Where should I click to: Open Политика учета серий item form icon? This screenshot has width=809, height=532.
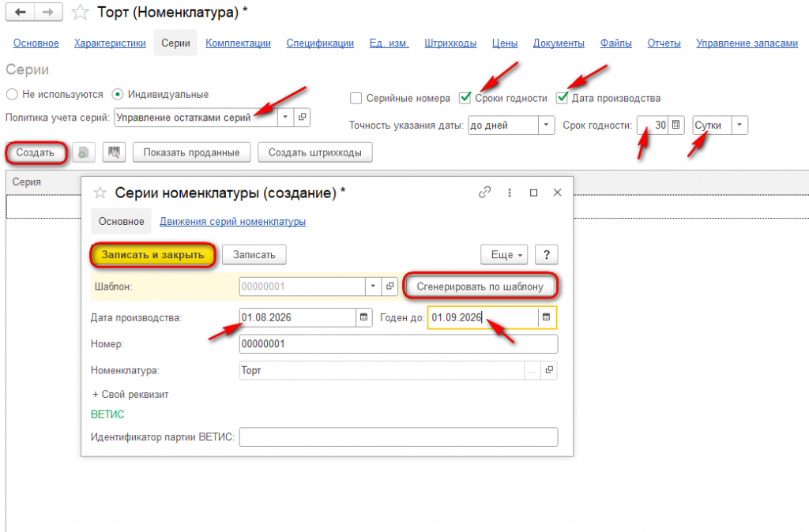[x=302, y=117]
